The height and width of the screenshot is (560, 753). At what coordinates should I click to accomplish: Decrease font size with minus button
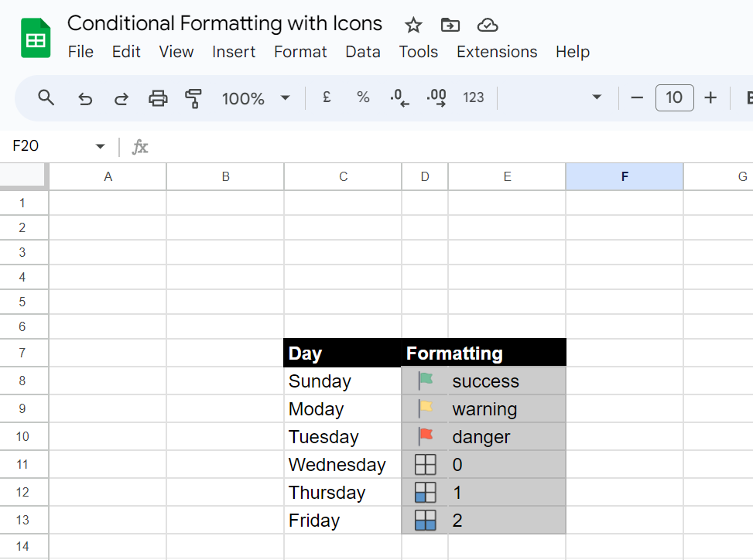(x=637, y=98)
